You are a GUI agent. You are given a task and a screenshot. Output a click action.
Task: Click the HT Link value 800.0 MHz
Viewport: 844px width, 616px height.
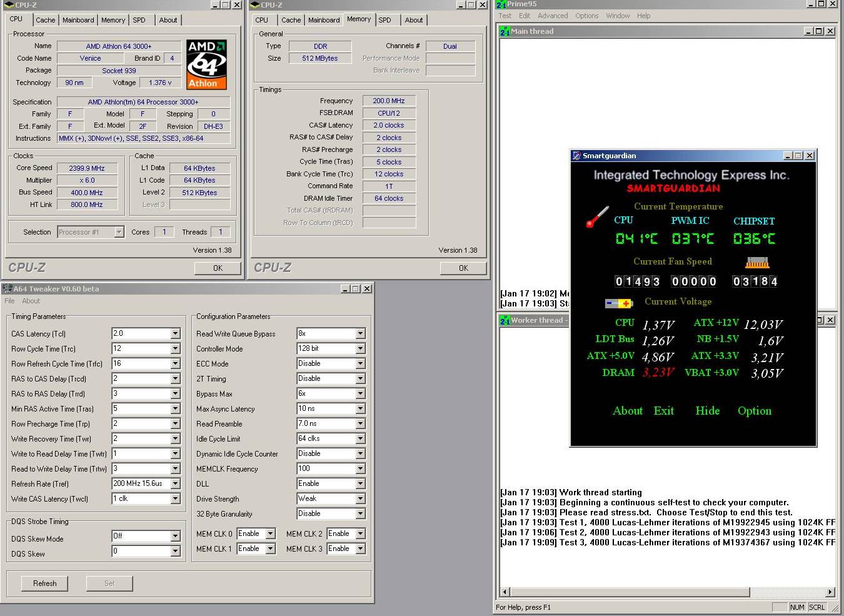pos(87,204)
